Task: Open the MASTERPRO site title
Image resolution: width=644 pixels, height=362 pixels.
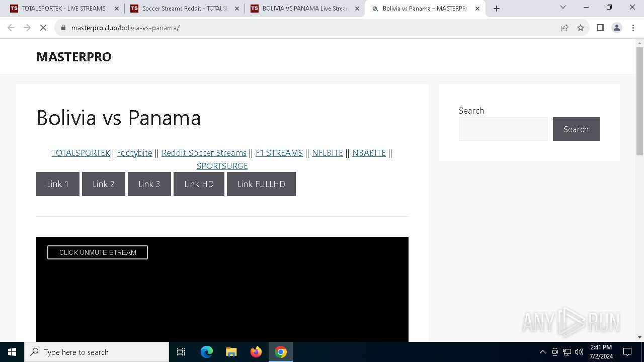Action: click(x=74, y=57)
